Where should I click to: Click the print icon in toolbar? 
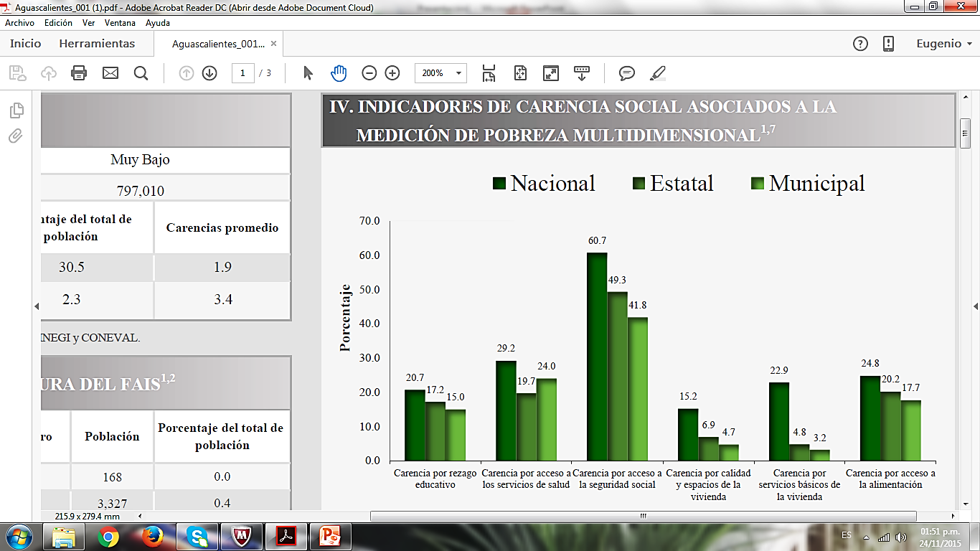pos(79,72)
